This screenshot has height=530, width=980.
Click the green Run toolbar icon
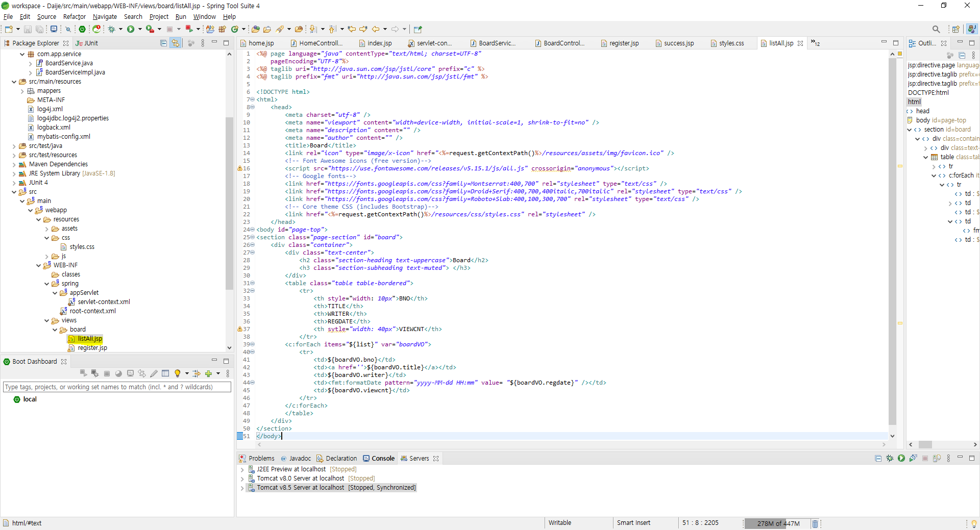coord(131,29)
